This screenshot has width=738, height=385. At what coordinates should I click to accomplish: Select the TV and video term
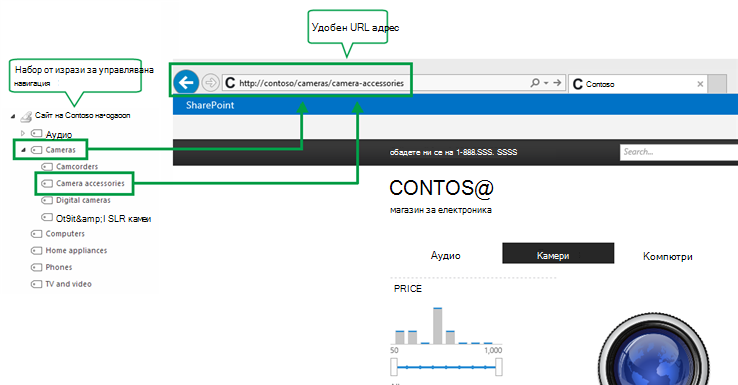[69, 284]
